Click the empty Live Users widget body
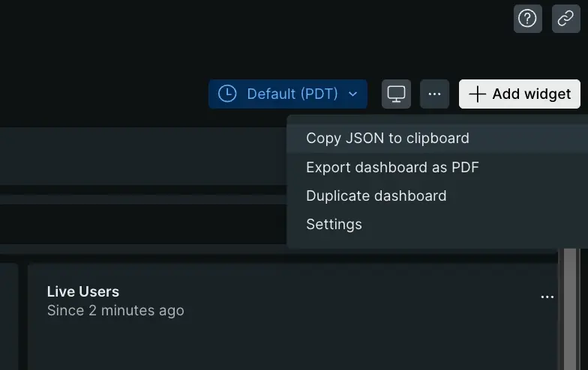Image resolution: width=588 pixels, height=370 pixels. [x=292, y=345]
